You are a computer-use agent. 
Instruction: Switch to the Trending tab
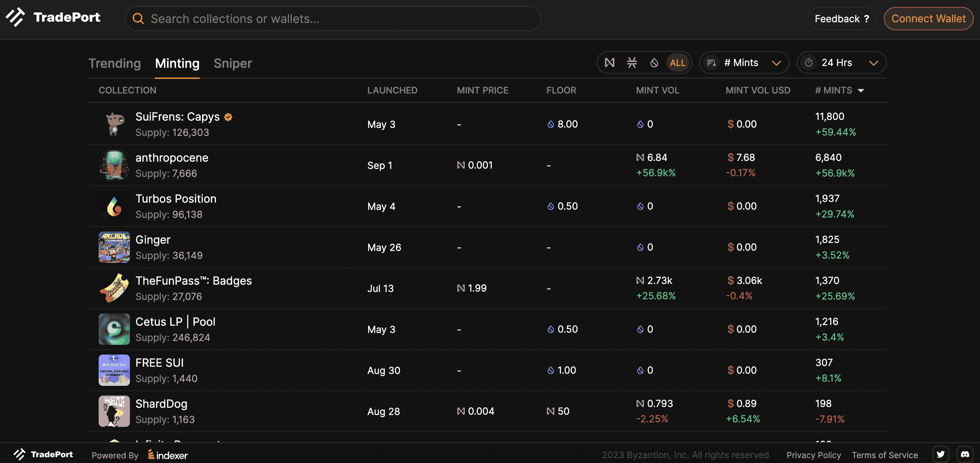[x=115, y=63]
